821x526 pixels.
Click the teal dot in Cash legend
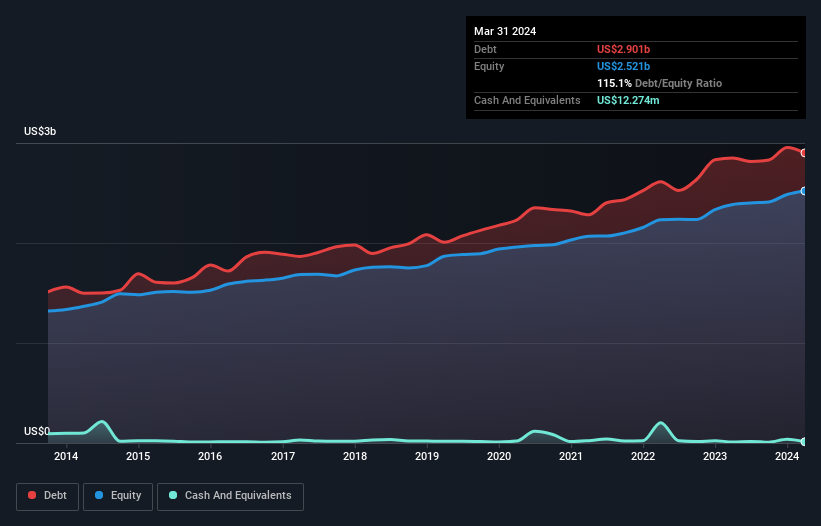pos(173,496)
